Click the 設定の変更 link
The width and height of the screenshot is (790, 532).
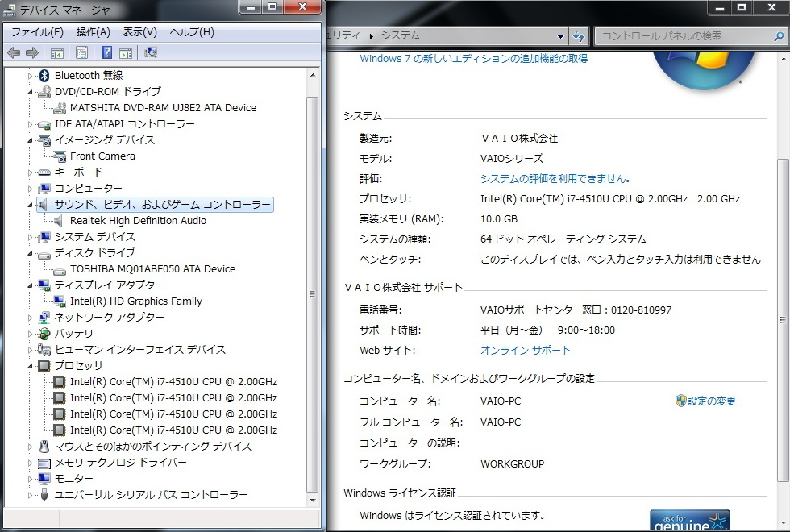711,401
